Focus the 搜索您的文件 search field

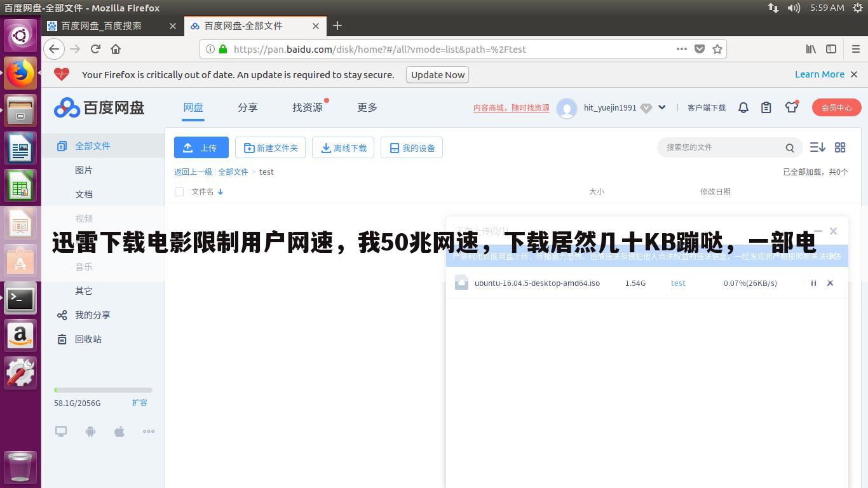721,147
